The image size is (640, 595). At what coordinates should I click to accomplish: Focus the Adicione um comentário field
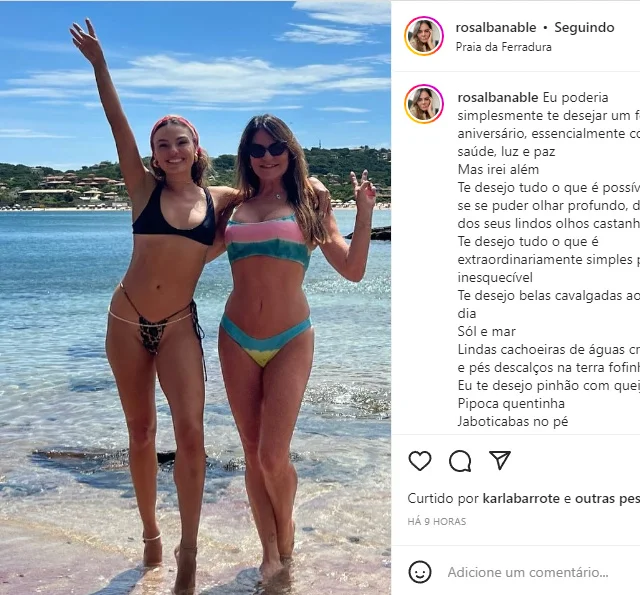[x=528, y=572]
